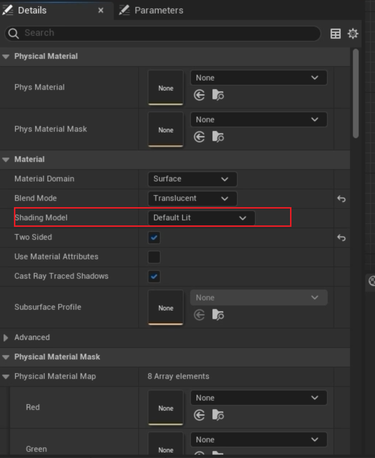Viewport: 375px width, 458px height.
Task: Open the Phys Material Mask asset dropdown
Action: (x=259, y=120)
